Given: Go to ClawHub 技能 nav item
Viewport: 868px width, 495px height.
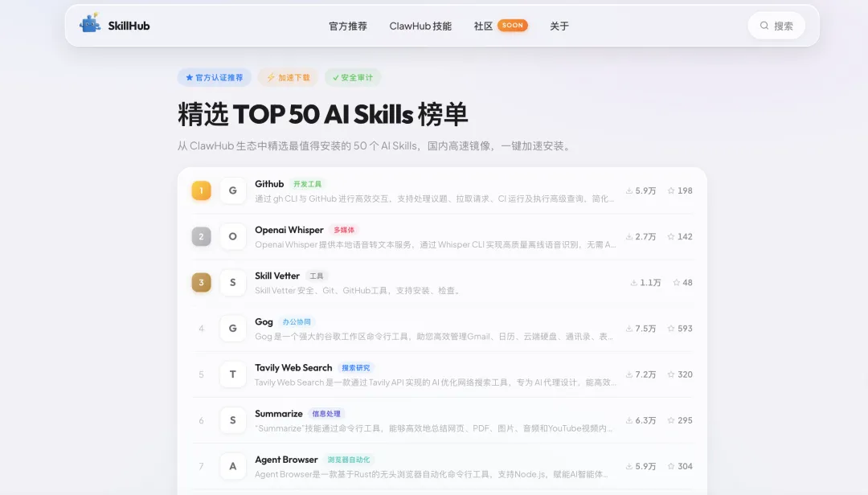Looking at the screenshot, I should coord(420,26).
